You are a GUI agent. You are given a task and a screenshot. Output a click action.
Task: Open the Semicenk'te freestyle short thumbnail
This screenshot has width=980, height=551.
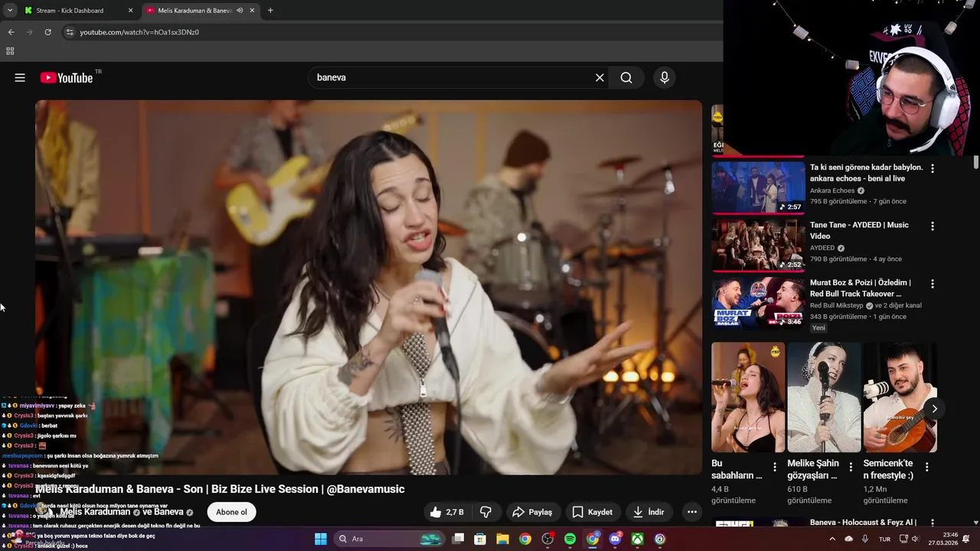900,397
